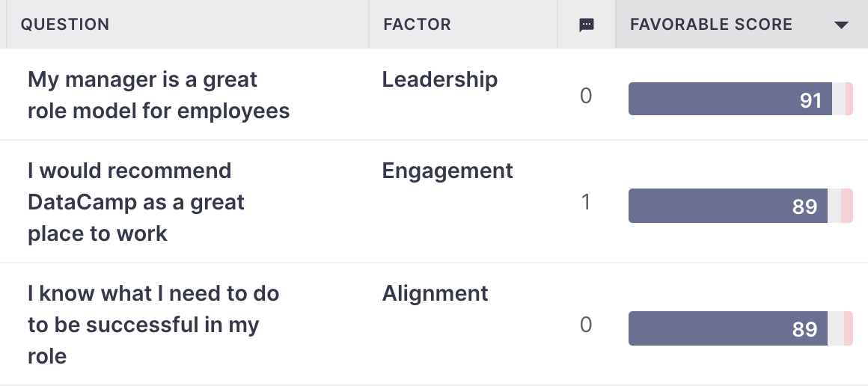Sort by the Factor column header
Viewport: 868px width, 386px height.
point(417,25)
